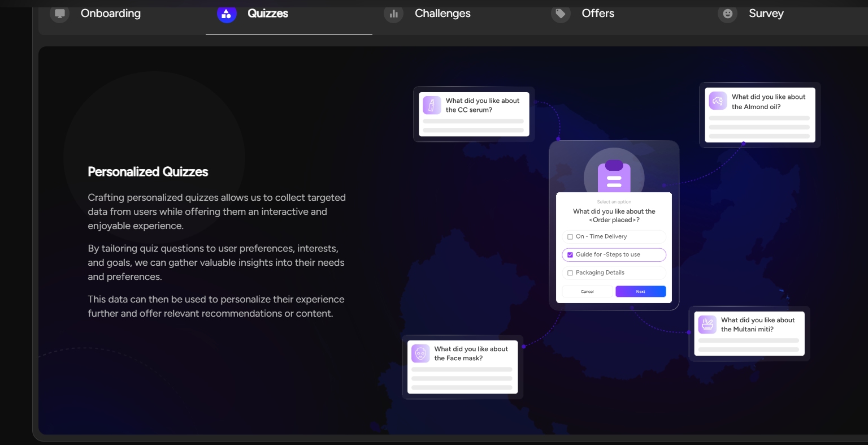
Task: Tick the Packaging Details checkbox
Action: [570, 273]
